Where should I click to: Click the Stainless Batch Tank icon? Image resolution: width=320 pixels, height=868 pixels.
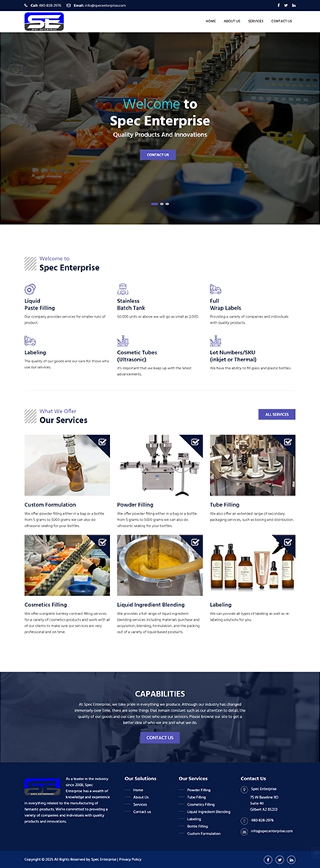(x=122, y=289)
